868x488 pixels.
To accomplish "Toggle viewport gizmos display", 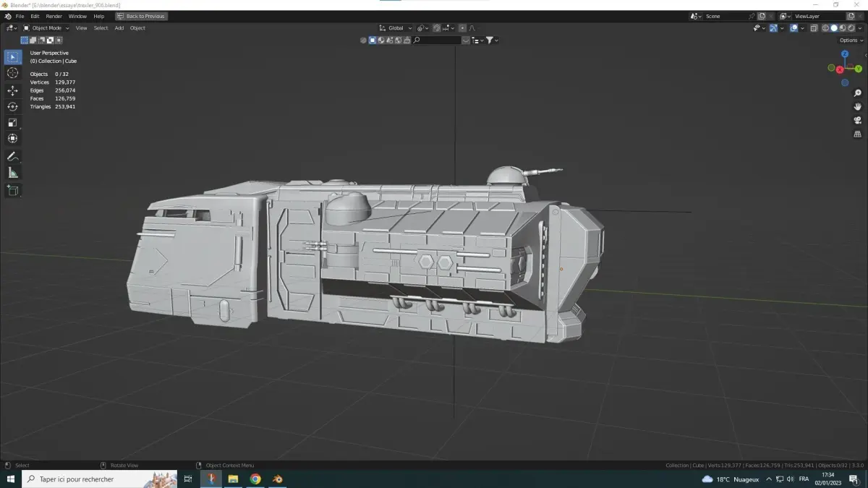I will point(773,28).
